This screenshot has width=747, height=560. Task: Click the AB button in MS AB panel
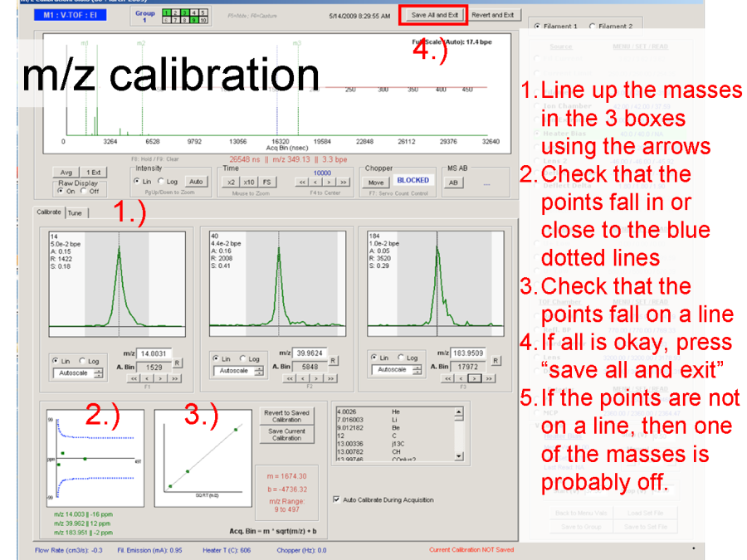point(453,182)
